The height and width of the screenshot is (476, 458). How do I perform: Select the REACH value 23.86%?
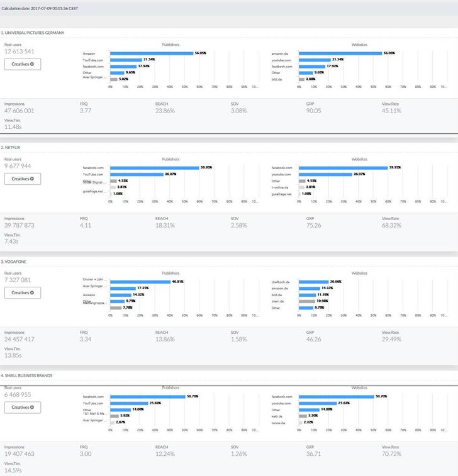[165, 111]
